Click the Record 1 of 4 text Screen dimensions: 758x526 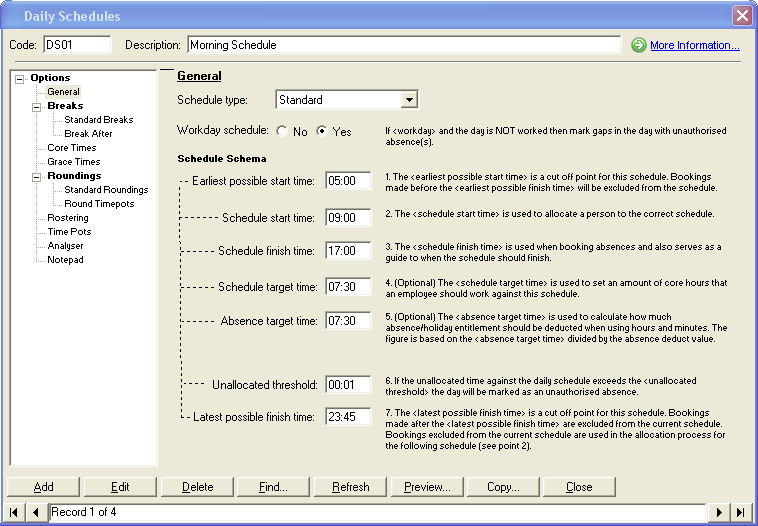click(84, 512)
